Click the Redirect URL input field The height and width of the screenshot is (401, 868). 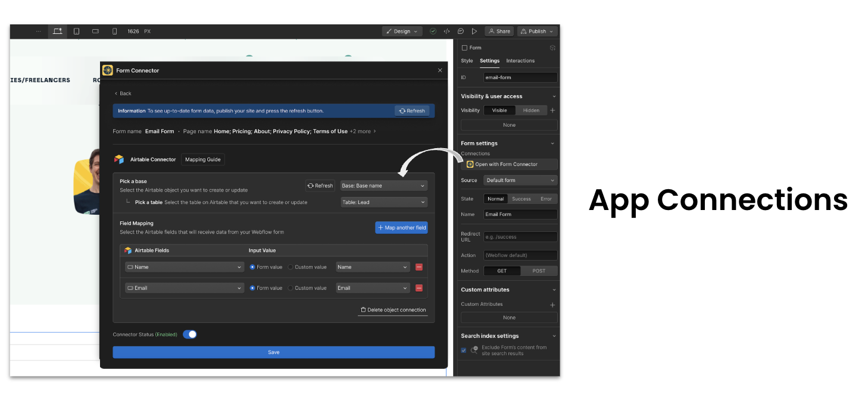coord(520,237)
